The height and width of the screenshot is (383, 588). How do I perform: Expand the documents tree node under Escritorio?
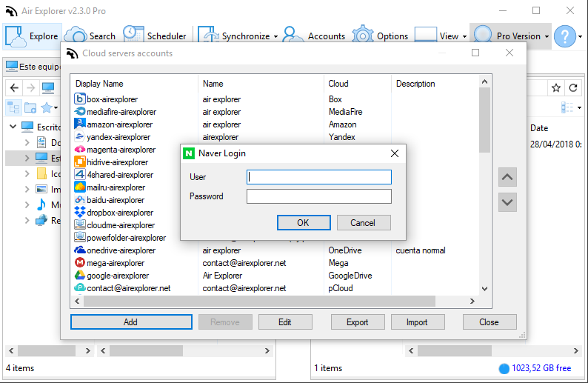tap(27, 142)
